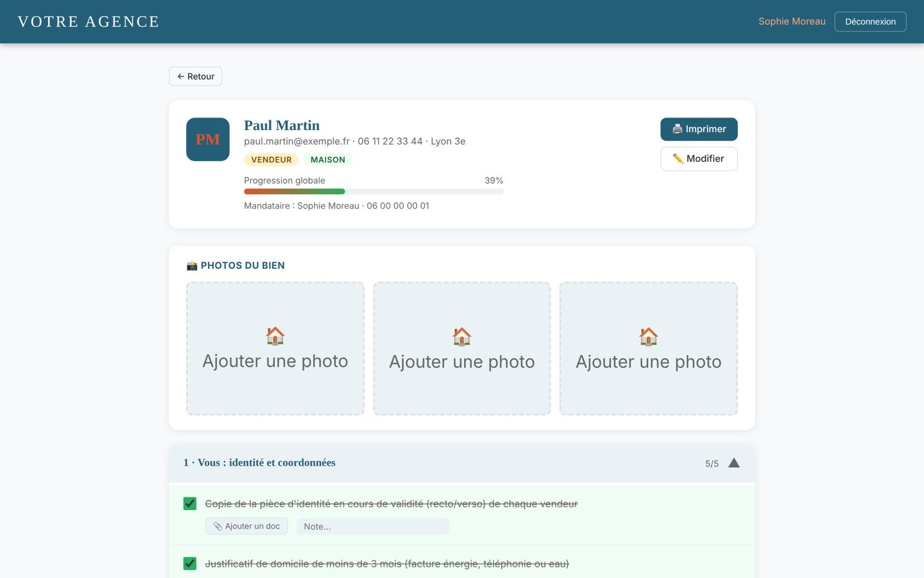The width and height of the screenshot is (924, 578).
Task: Click the Copie de la pièce d'identité text
Action: [391, 504]
